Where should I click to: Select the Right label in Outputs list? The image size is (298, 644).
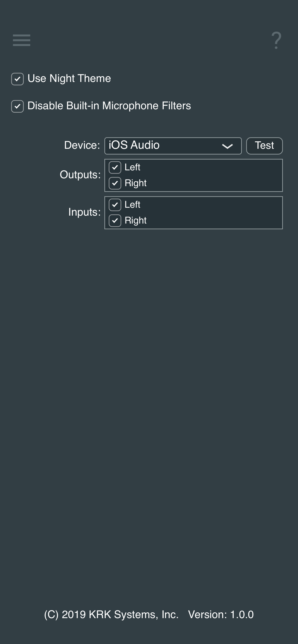tap(136, 183)
